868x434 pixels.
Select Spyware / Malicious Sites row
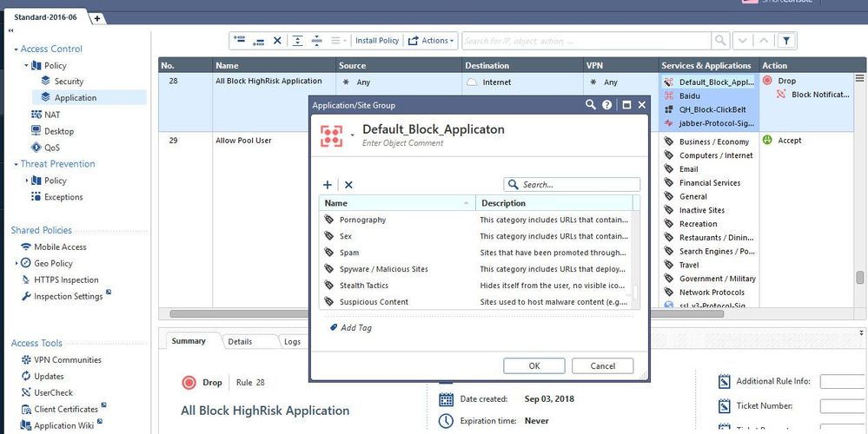pyautogui.click(x=476, y=269)
